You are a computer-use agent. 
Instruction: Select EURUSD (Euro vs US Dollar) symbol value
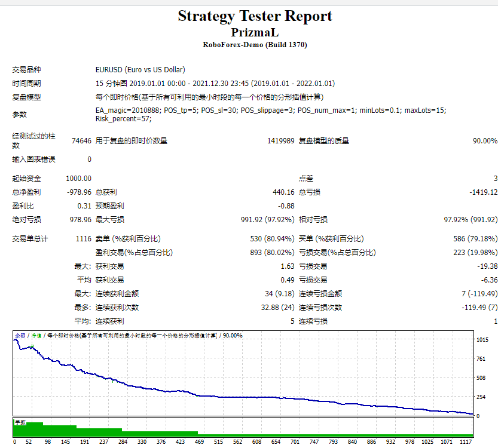click(x=140, y=70)
